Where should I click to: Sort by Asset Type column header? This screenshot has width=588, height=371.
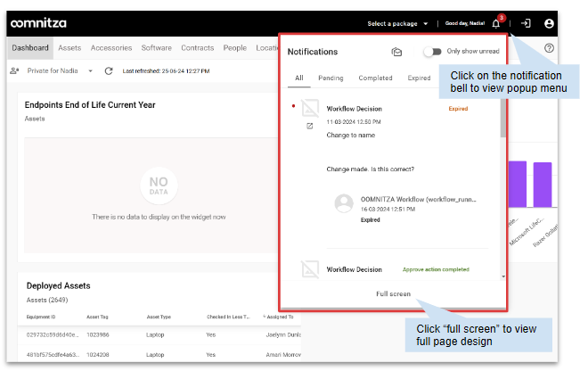click(159, 317)
